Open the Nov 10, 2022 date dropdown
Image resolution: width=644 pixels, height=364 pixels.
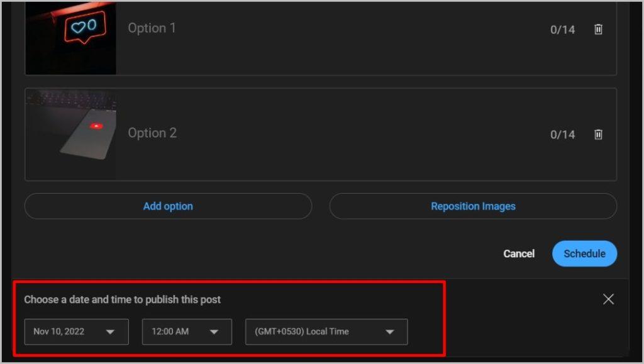click(76, 331)
